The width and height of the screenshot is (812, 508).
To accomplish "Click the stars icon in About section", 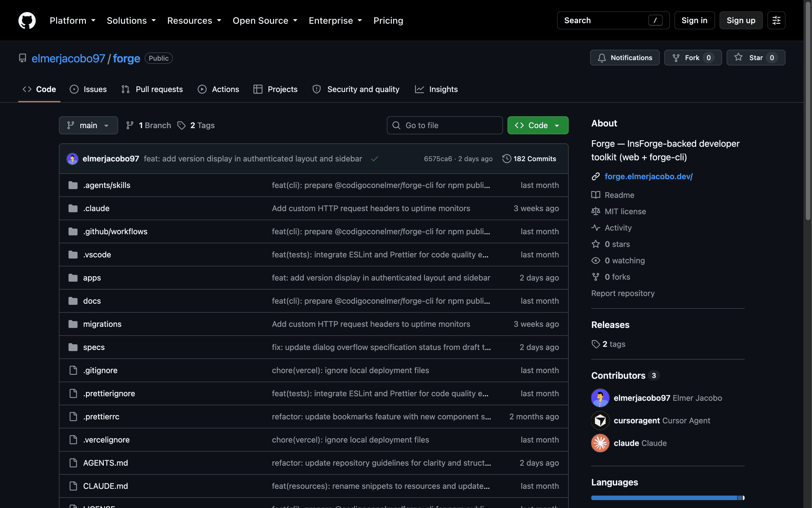I will click(x=595, y=244).
